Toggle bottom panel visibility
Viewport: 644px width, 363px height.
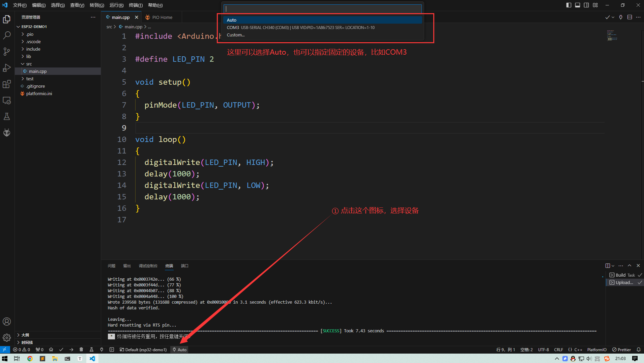pos(578,5)
